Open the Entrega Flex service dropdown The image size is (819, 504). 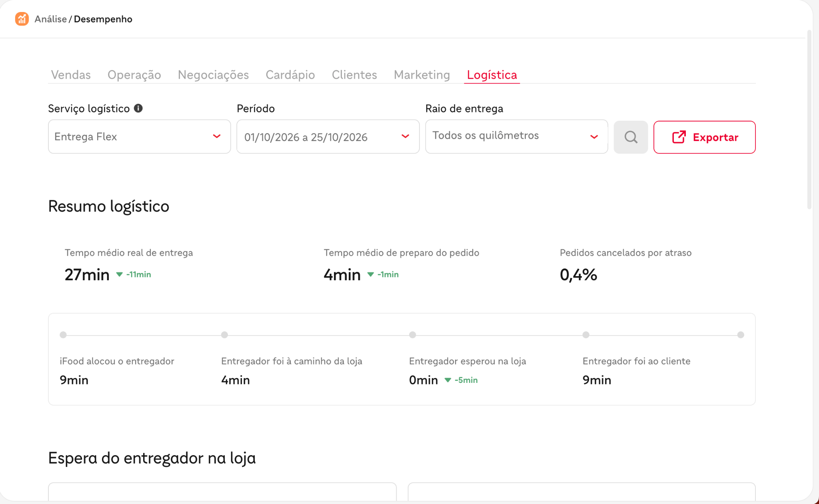coord(139,137)
